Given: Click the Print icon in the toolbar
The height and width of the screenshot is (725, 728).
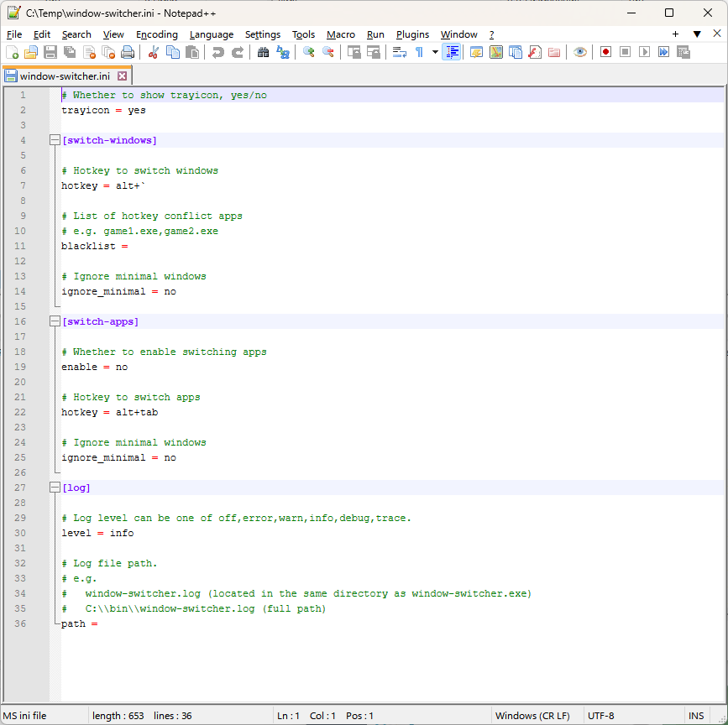Looking at the screenshot, I should (x=128, y=52).
